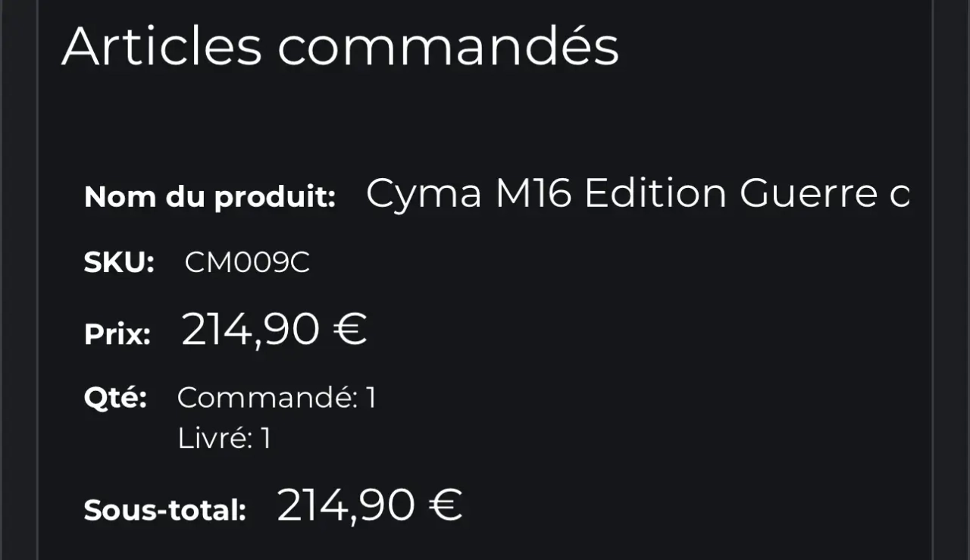The width and height of the screenshot is (970, 560).
Task: Click the Cyma M16 product name link
Action: click(x=637, y=194)
